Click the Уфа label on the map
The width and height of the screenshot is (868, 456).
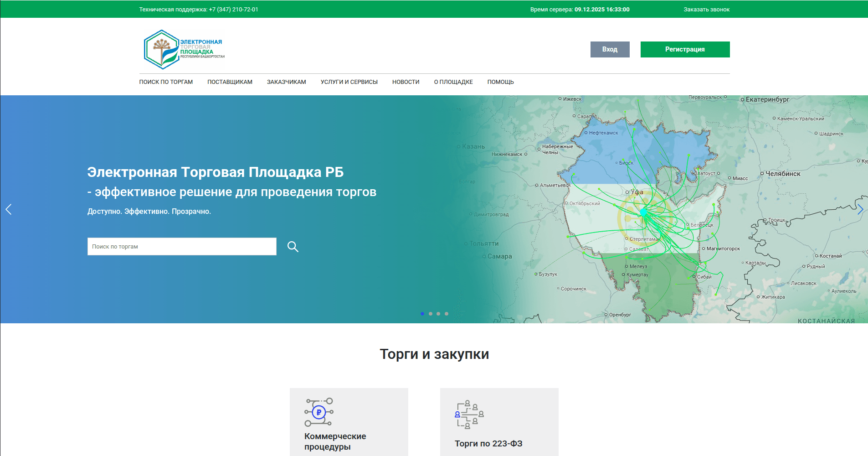point(637,192)
